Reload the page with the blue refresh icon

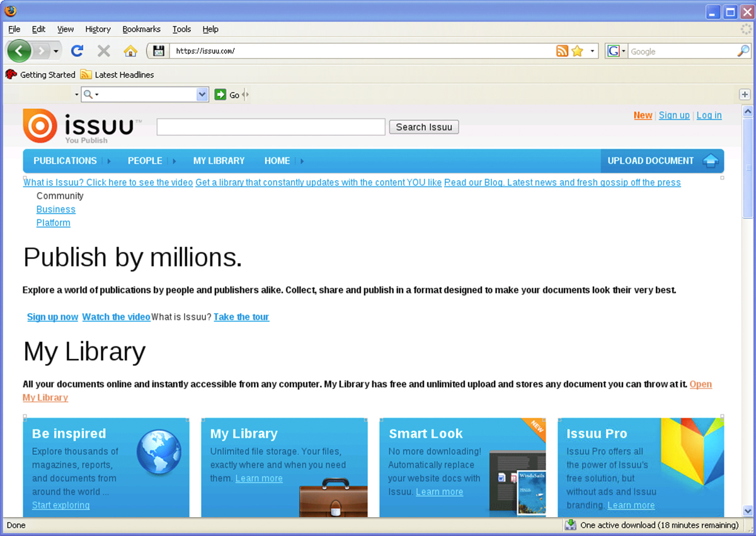[77, 51]
